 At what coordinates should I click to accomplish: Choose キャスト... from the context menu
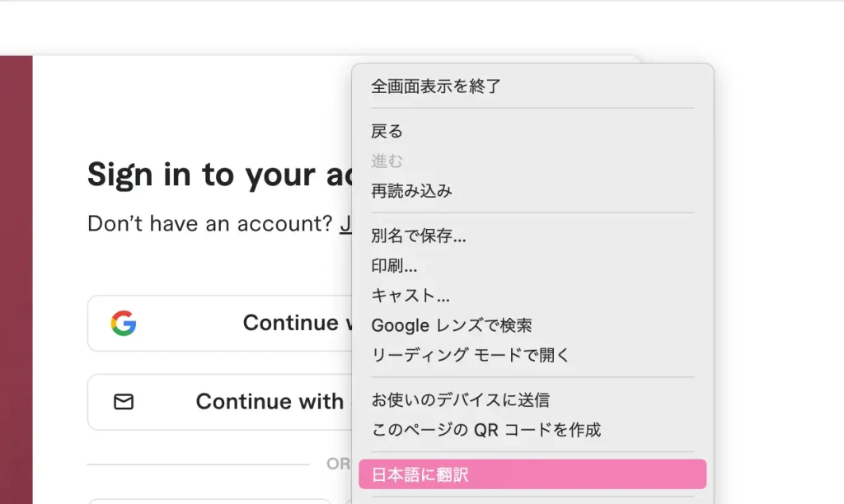(410, 296)
